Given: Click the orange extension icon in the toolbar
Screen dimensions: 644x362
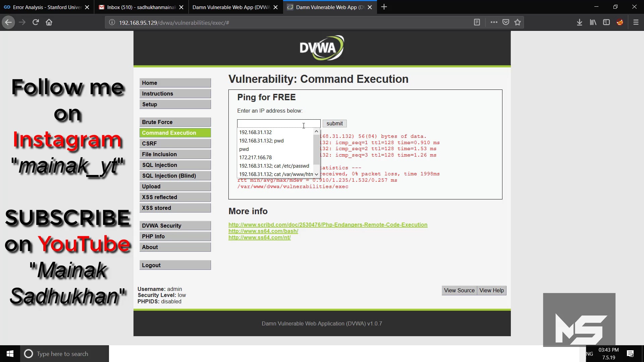Looking at the screenshot, I should 620,22.
